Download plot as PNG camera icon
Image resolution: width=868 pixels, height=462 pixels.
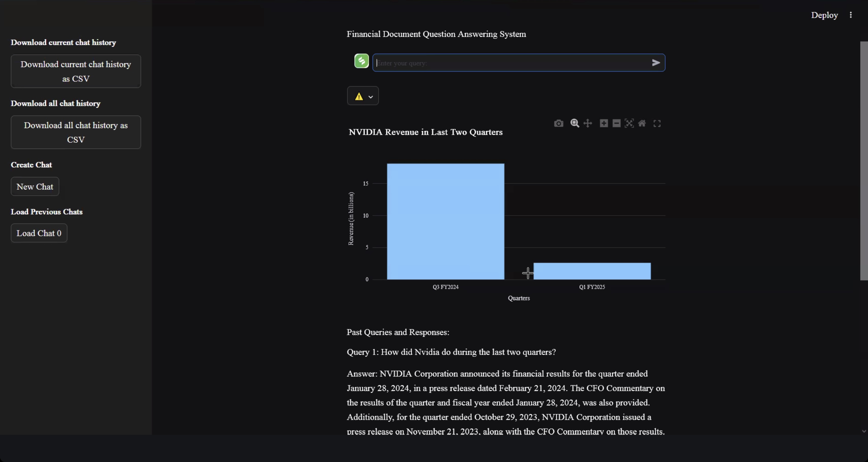click(558, 123)
